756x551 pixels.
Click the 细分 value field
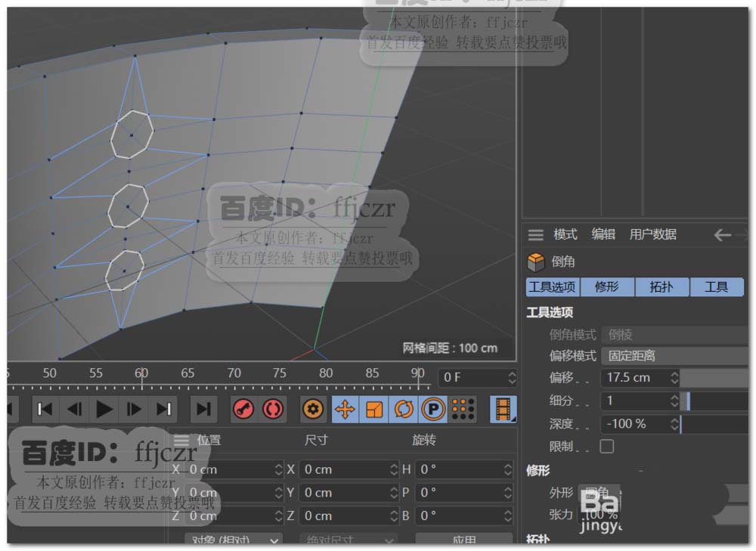coord(636,401)
